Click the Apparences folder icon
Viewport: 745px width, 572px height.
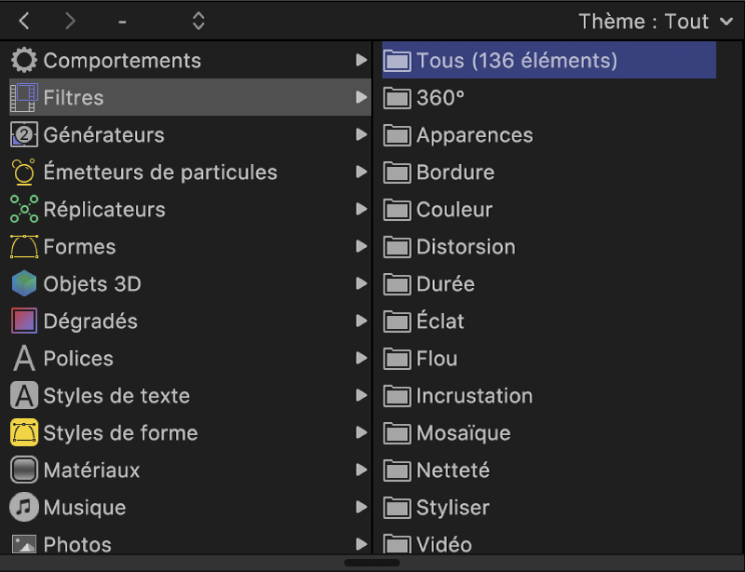[x=397, y=135]
